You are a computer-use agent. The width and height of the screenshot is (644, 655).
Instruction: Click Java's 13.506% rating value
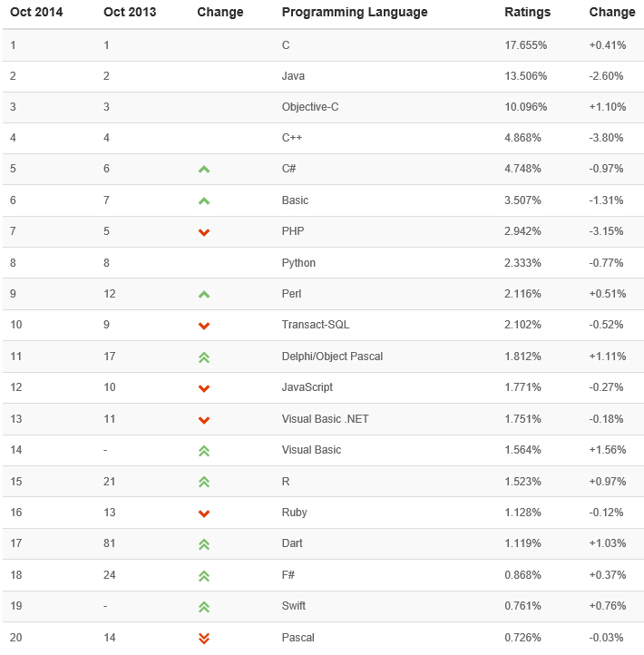[x=523, y=76]
